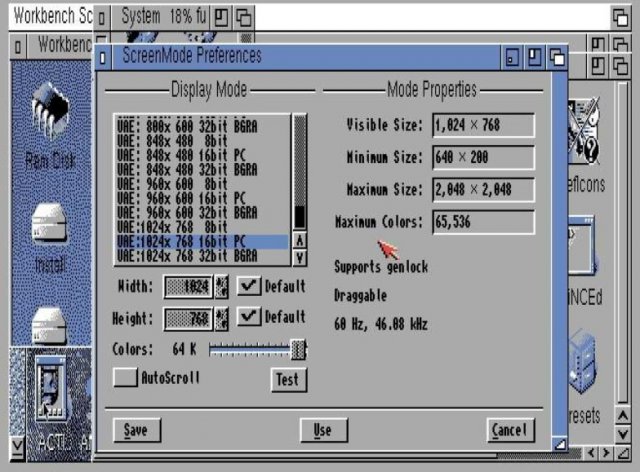
Task: Select UAE:1024x 768 8bit mode
Action: (202, 227)
